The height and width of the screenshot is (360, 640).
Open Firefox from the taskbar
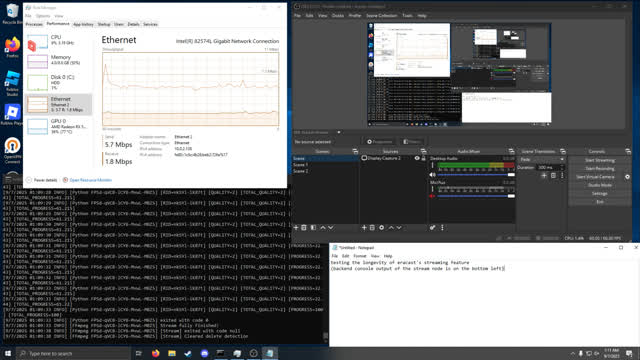156,353
